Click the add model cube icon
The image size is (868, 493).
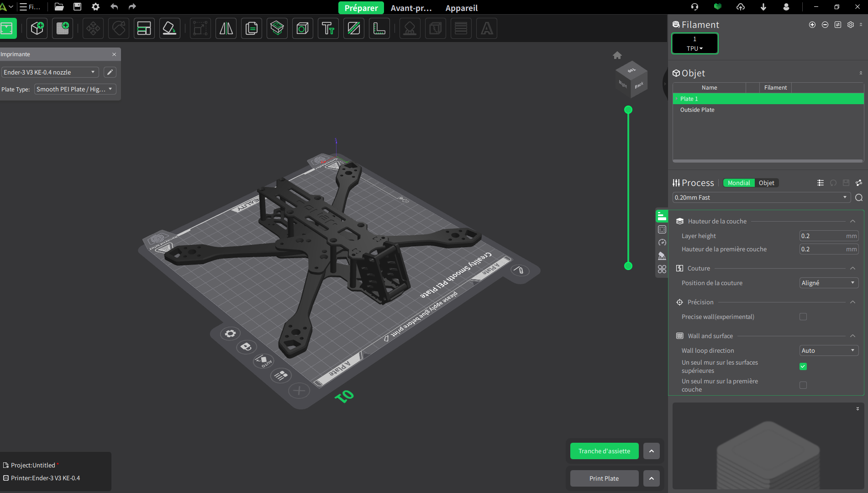[37, 28]
